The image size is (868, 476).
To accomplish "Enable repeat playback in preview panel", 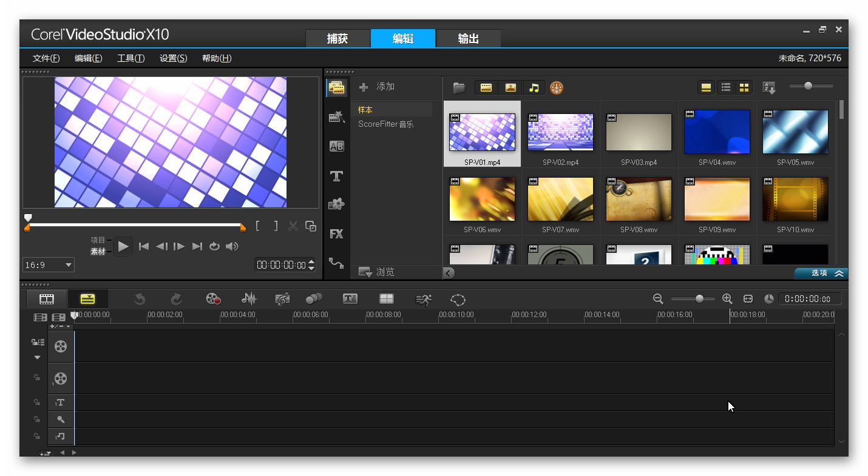I will point(214,246).
